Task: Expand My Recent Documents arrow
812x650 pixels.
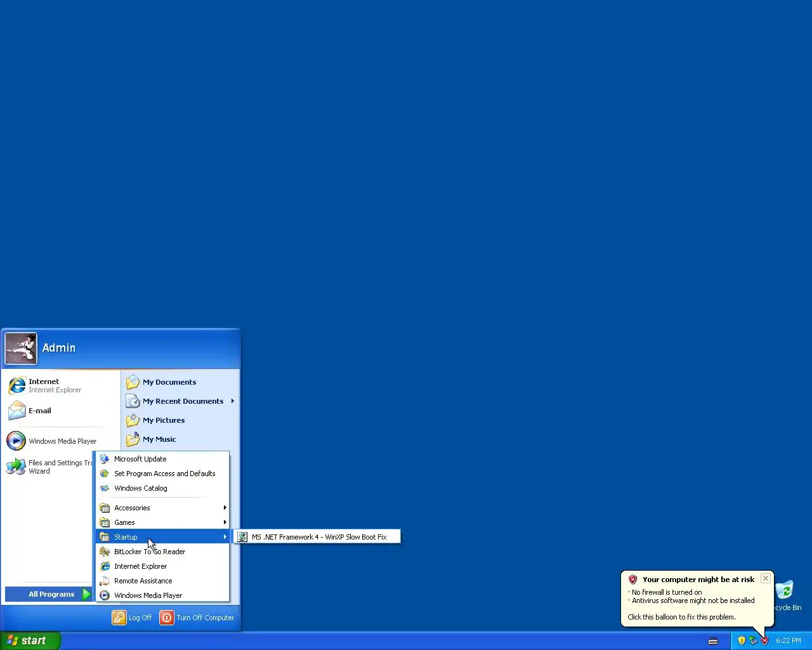Action: (233, 401)
